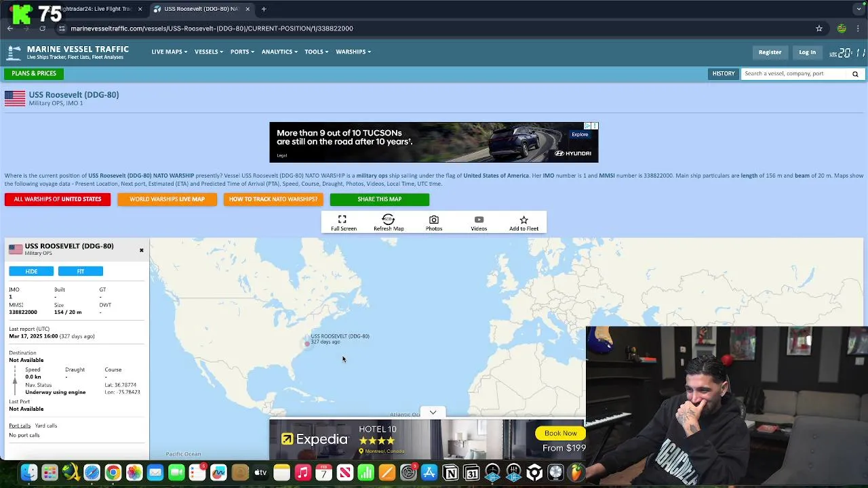Go back in browser
Image resolution: width=868 pixels, height=488 pixels.
point(10,28)
